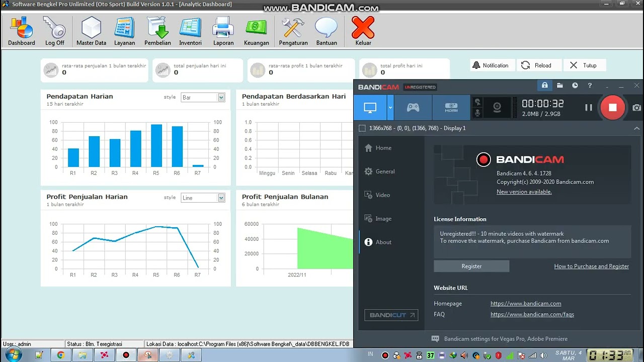Take a screenshot with Bandicam camera icon
This screenshot has width=644, height=362.
point(637,108)
